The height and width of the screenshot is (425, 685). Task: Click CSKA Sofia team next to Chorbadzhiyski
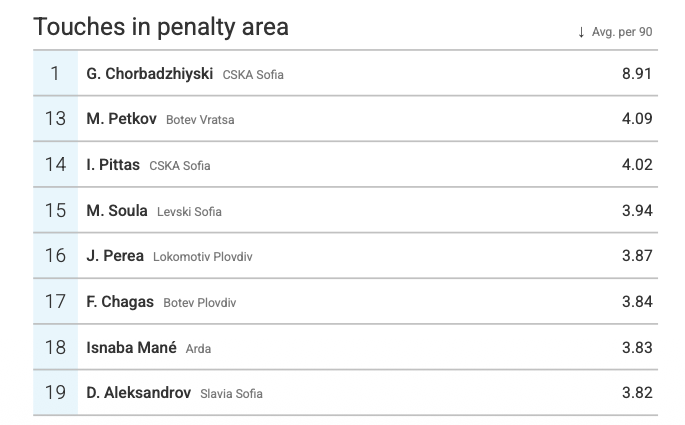point(253,75)
